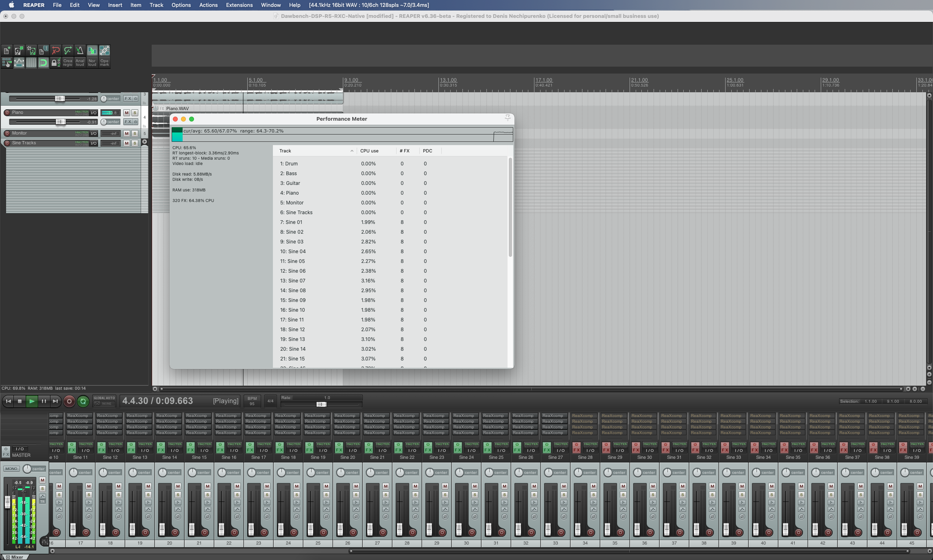933x560 pixels.
Task: Click the Save Project toolbar icon
Action: pyautogui.click(x=31, y=50)
